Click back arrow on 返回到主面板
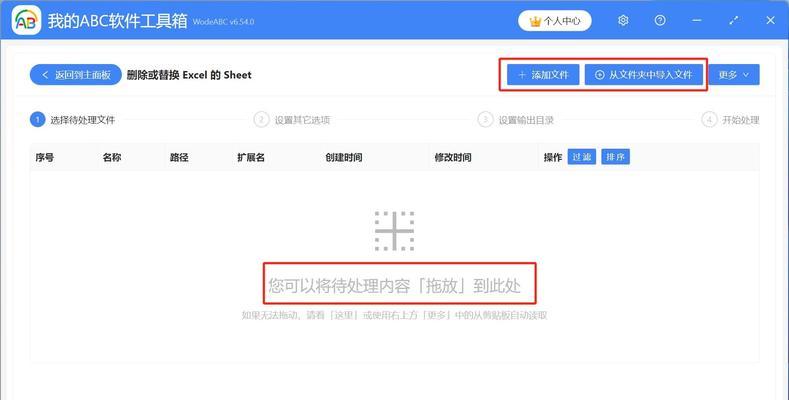This screenshot has height=400, width=789. pyautogui.click(x=45, y=75)
